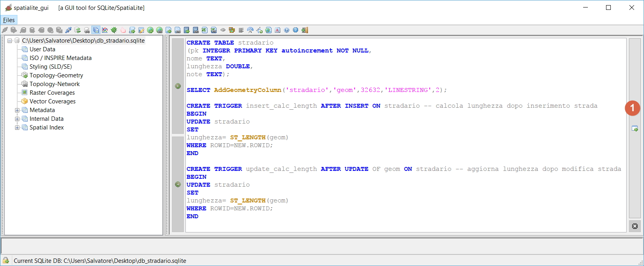This screenshot has height=266, width=644.
Task: Click the red letter A toolbar icon
Action: [x=278, y=30]
